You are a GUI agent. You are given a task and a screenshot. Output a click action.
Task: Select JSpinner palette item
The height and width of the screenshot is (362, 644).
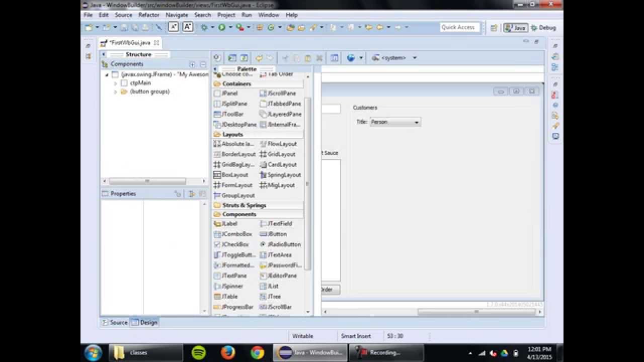click(228, 286)
